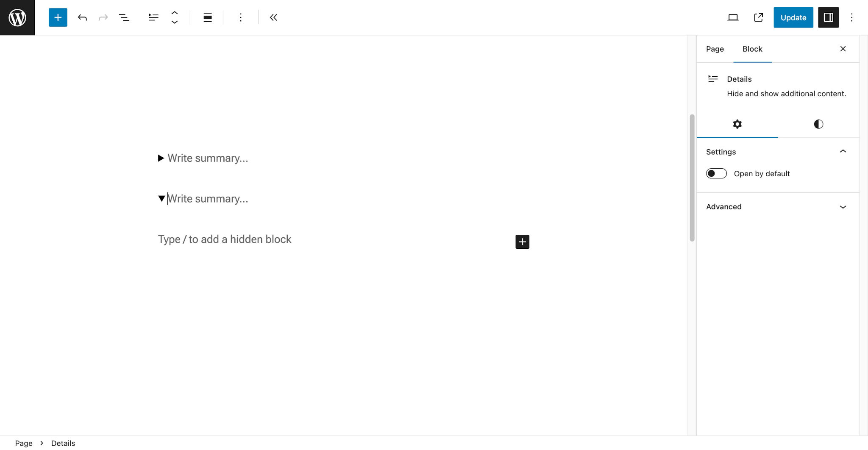Move the block up
The width and height of the screenshot is (868, 450).
coord(175,13)
